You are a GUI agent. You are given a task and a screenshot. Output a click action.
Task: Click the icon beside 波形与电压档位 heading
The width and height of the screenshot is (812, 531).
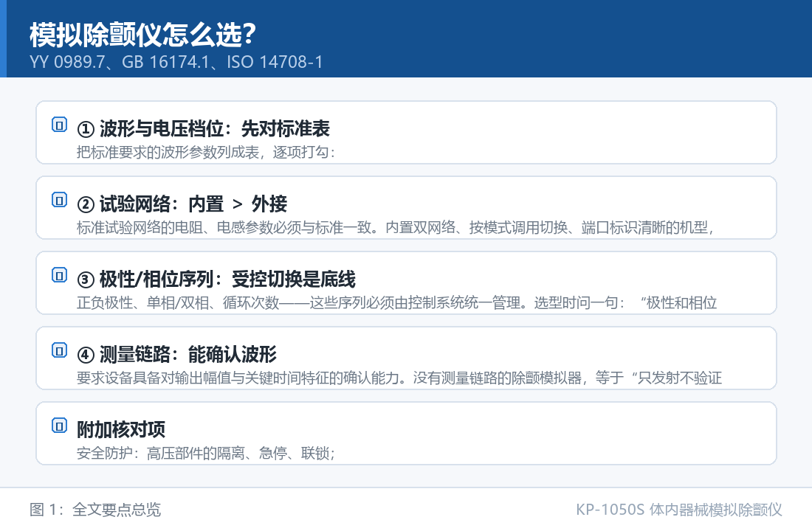60,125
